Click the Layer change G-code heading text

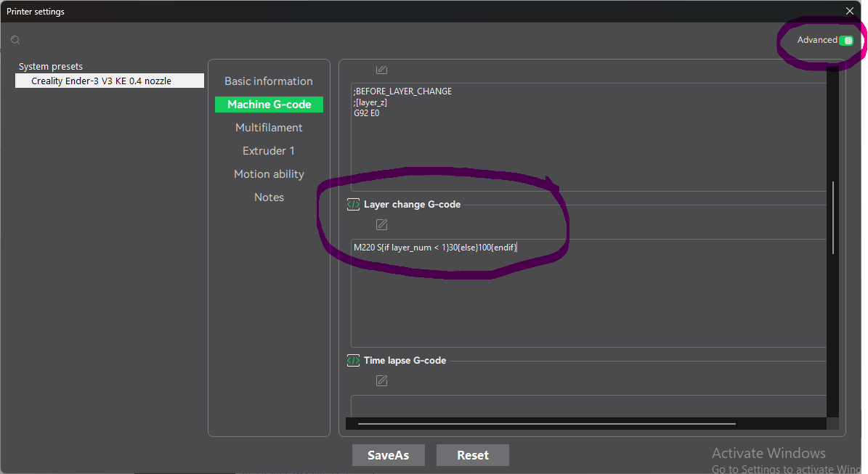[x=412, y=205]
